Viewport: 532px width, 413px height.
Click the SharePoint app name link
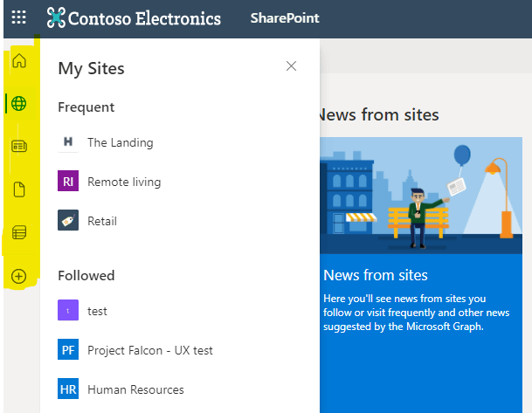[x=285, y=18]
